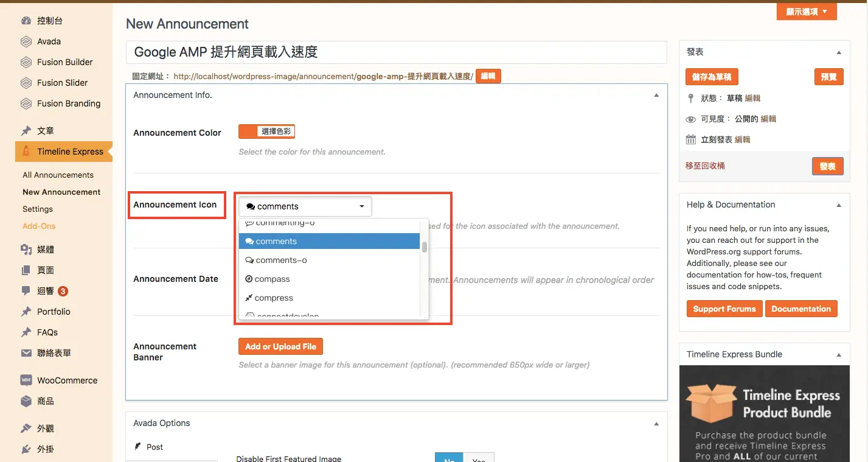This screenshot has height=462, width=868.
Task: Click the 頁面 pages icon
Action: pos(26,270)
